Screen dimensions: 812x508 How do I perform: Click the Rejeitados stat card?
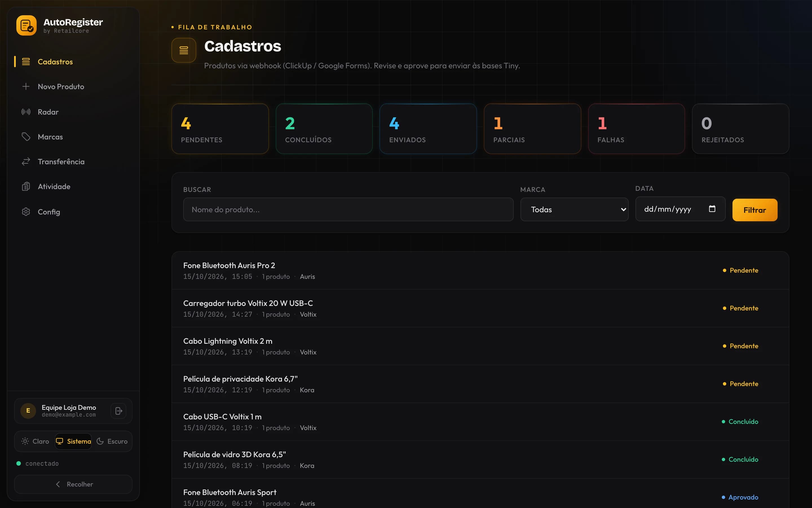741,129
